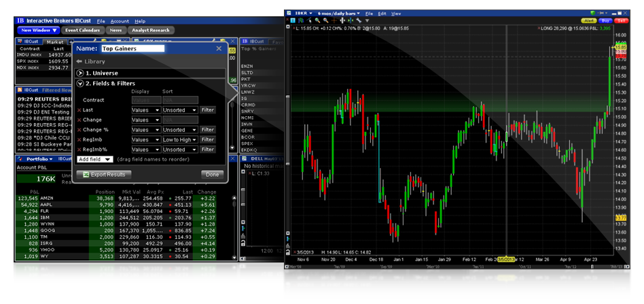Collapse the 2. Fields & Filters section

click(81, 83)
